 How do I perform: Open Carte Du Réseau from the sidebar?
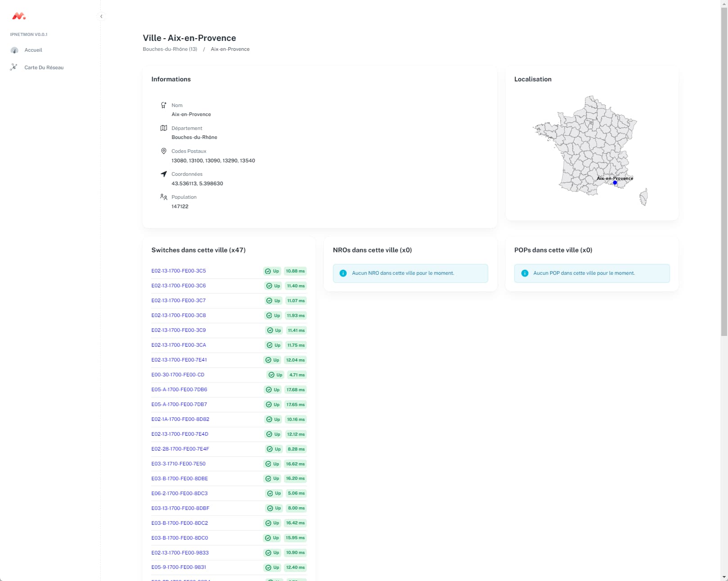coord(44,67)
